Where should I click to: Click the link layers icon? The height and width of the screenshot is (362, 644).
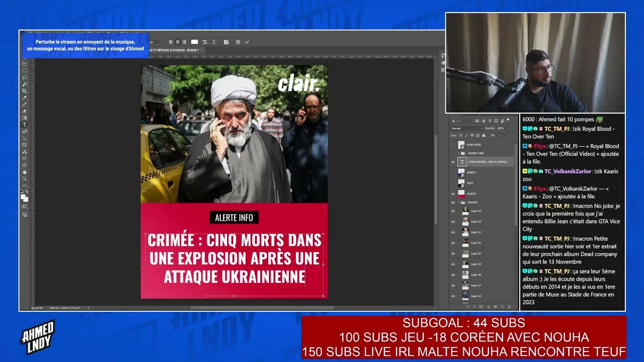(467, 306)
